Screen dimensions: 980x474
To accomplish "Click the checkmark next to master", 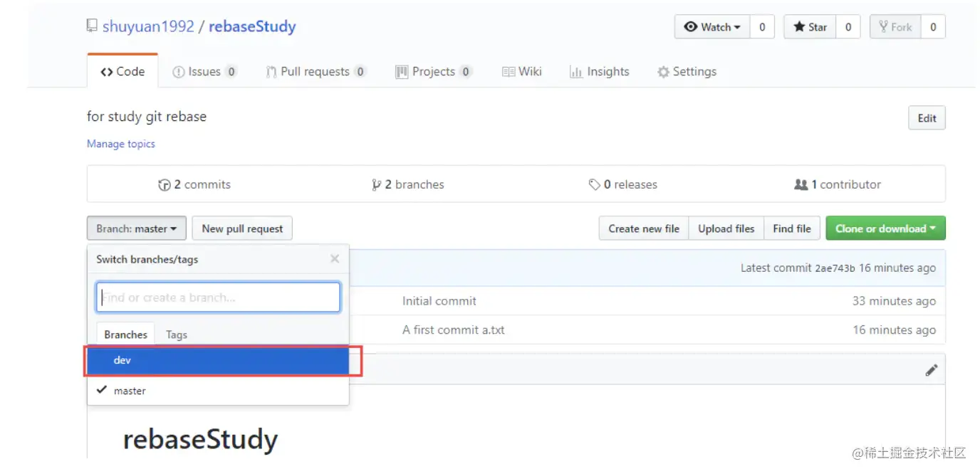I will [103, 390].
